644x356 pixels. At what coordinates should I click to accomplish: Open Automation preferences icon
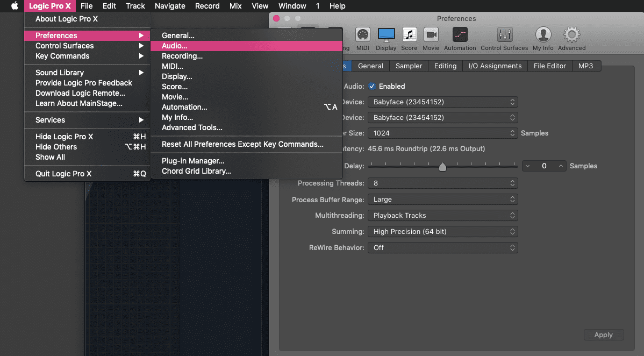(x=460, y=39)
